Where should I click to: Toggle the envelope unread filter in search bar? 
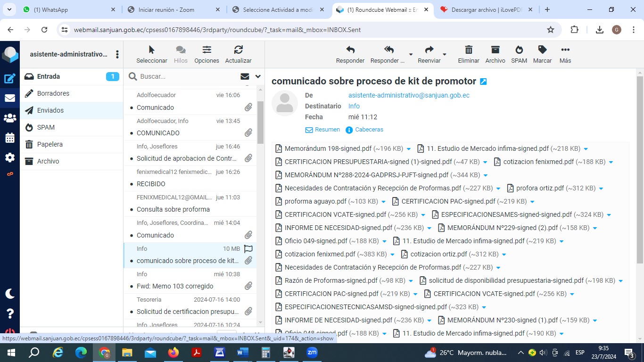click(245, 76)
